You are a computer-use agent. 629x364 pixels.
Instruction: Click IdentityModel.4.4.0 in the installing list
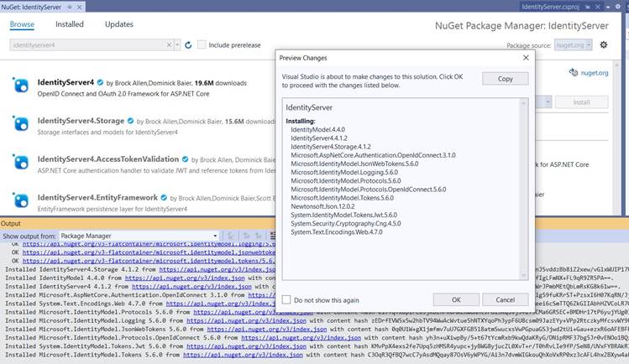(317, 129)
